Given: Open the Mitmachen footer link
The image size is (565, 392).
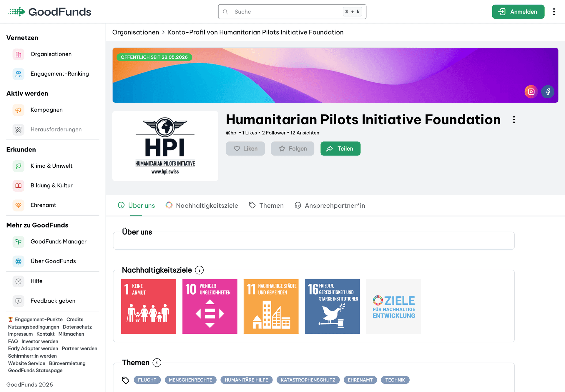Looking at the screenshot, I should 71,334.
